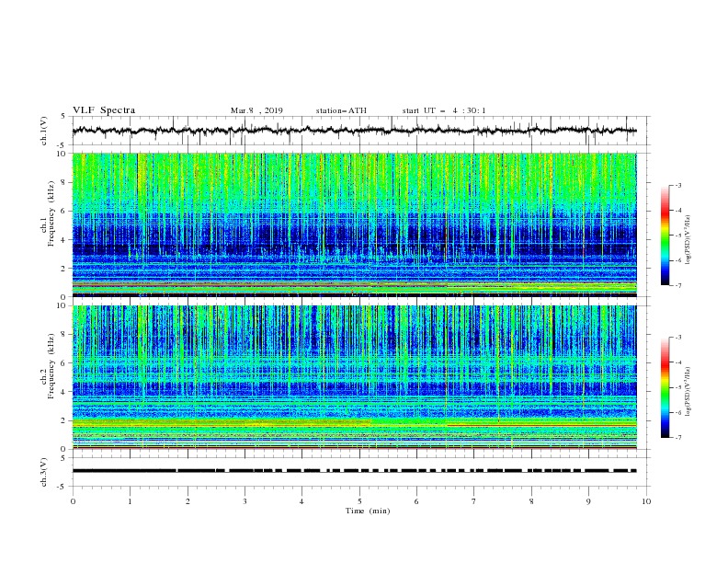The image size is (728, 563).
Task: Click time axis tick label "5"
Action: click(359, 501)
